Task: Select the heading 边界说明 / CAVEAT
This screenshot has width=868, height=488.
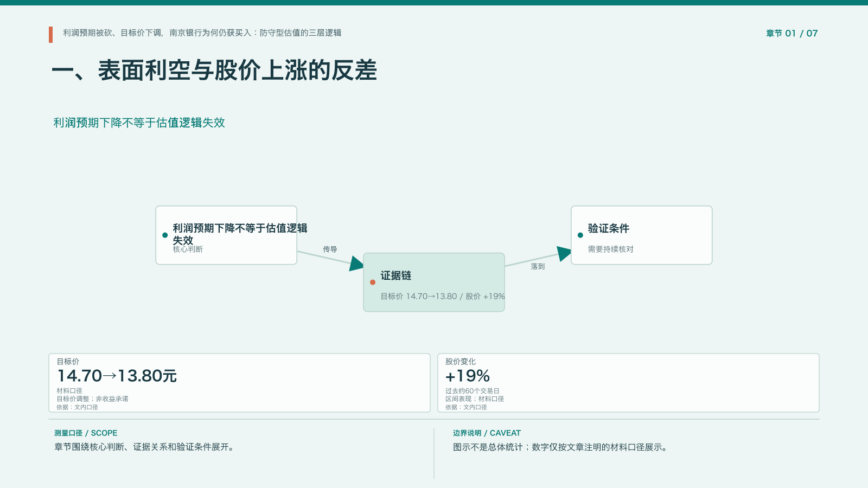Action: pos(487,433)
